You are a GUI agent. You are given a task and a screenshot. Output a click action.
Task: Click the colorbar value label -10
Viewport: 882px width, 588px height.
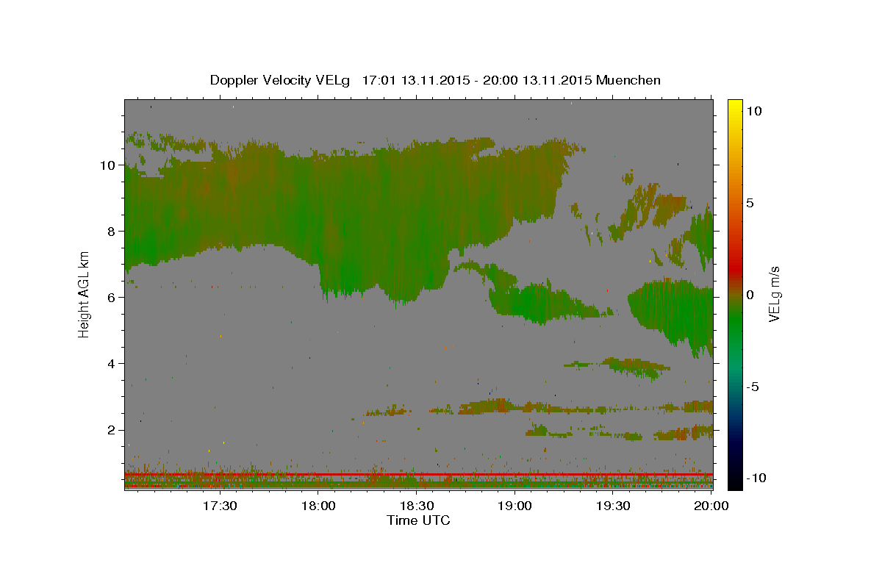click(x=756, y=478)
